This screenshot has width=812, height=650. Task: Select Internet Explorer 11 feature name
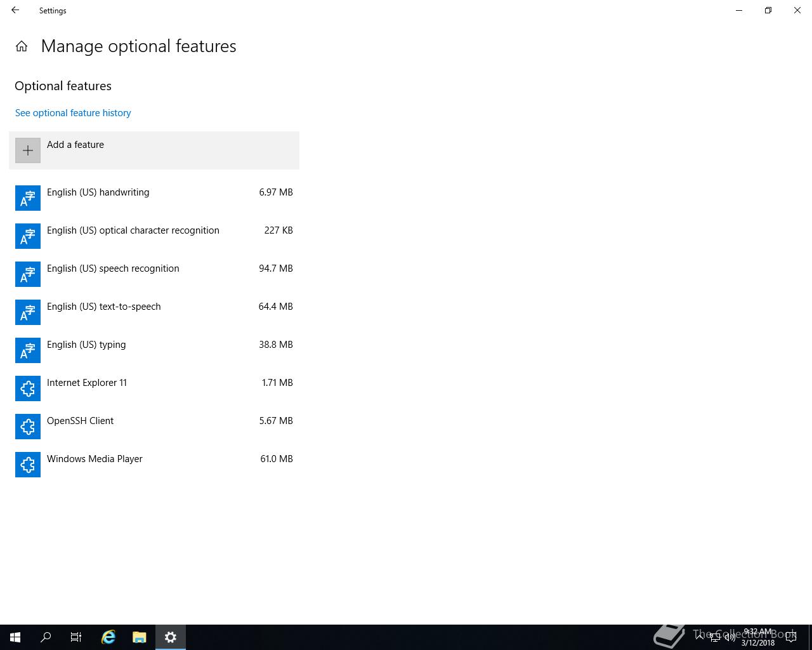tap(87, 383)
